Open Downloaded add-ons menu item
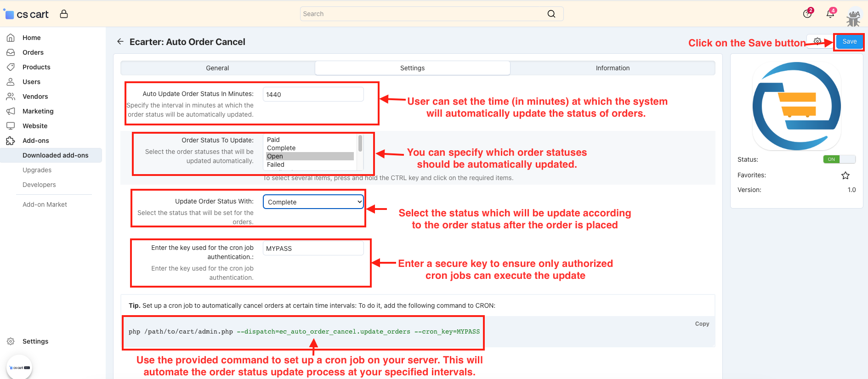Viewport: 868px width, 379px height. click(55, 155)
